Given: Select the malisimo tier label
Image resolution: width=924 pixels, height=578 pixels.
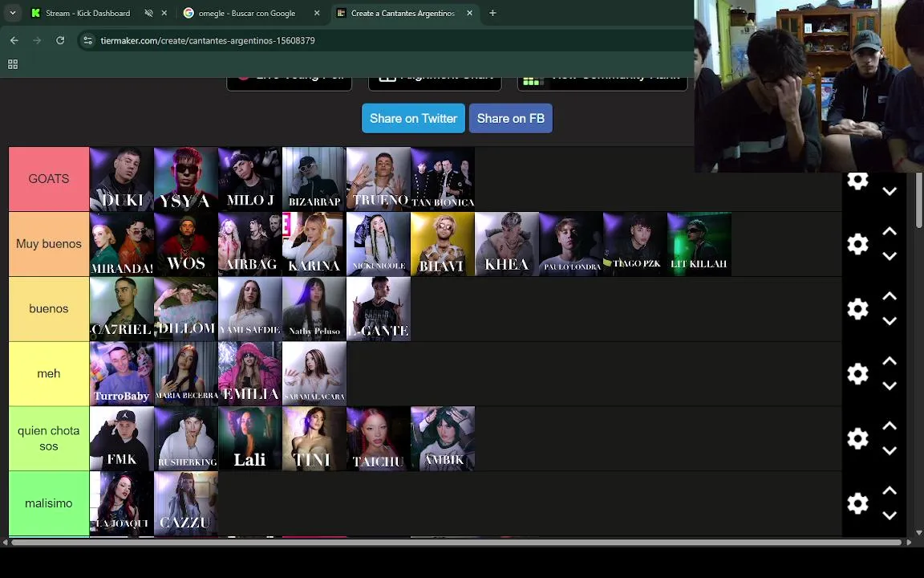Looking at the screenshot, I should (x=49, y=503).
